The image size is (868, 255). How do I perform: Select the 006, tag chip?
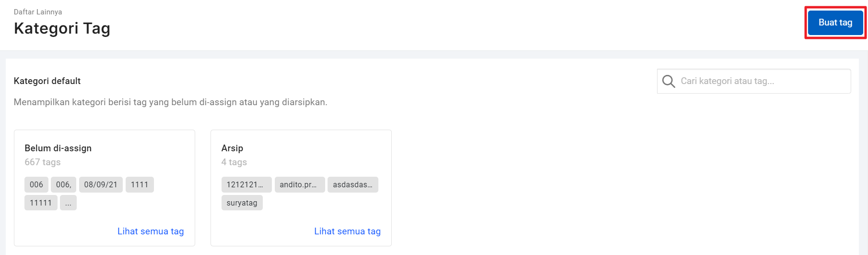click(x=64, y=185)
